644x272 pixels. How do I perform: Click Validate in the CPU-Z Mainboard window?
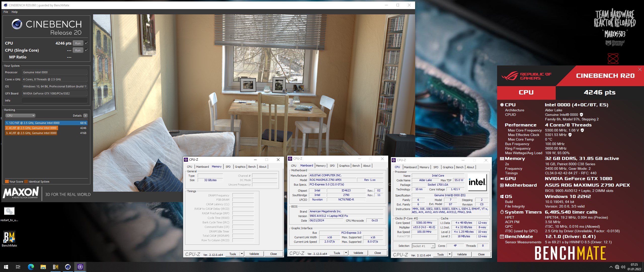[x=358, y=253]
